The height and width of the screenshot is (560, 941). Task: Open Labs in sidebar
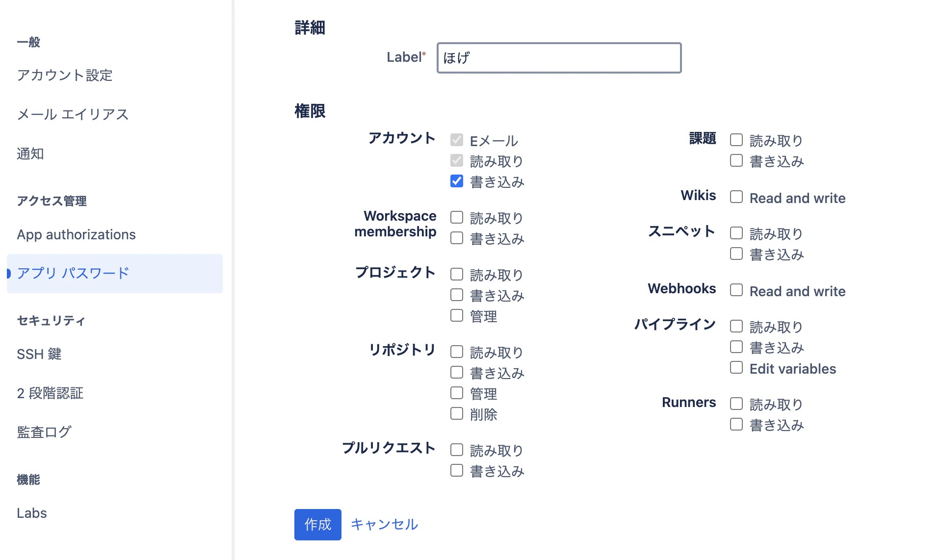coord(32,513)
